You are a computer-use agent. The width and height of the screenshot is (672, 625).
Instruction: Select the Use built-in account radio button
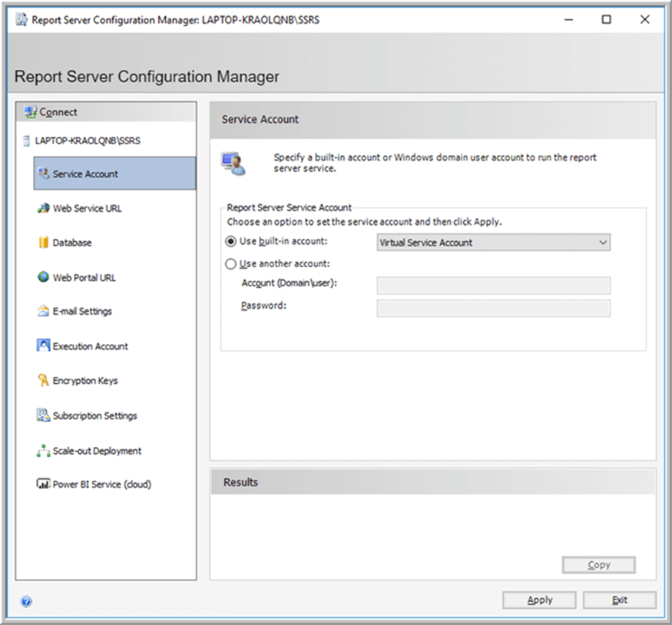point(230,242)
